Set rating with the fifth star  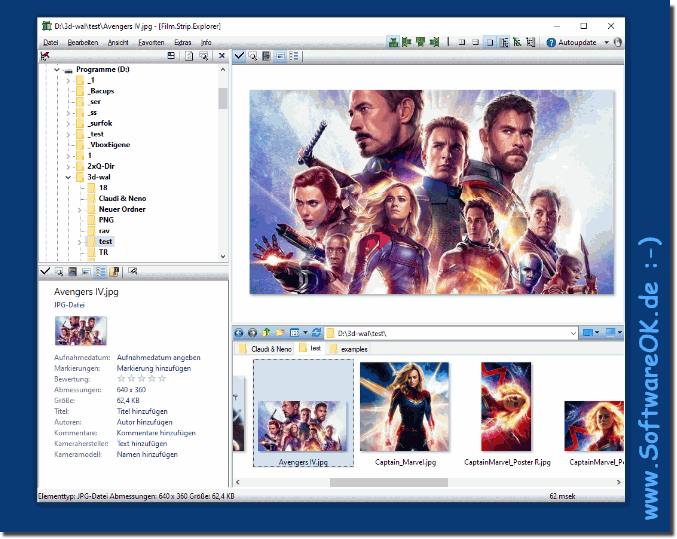tap(162, 379)
